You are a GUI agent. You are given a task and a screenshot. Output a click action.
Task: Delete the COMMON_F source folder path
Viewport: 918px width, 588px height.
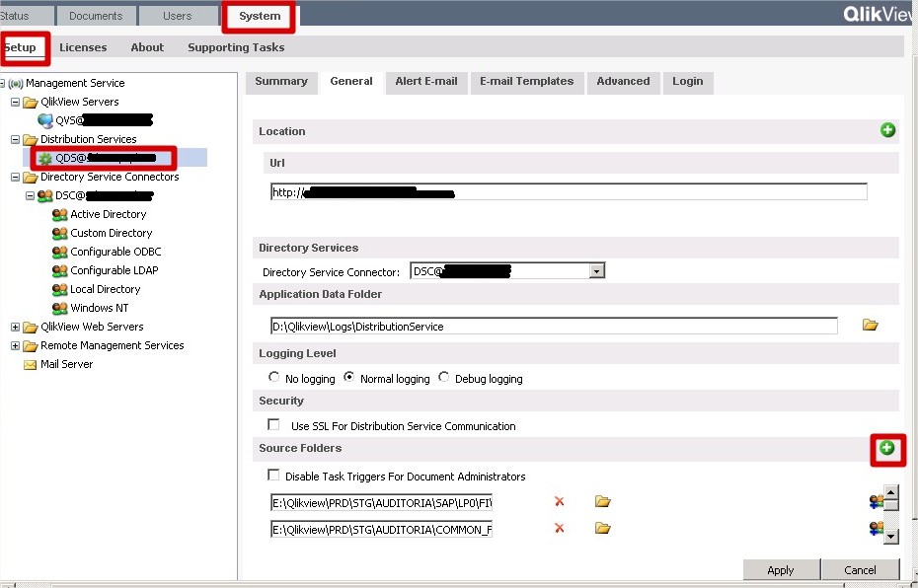click(x=559, y=529)
